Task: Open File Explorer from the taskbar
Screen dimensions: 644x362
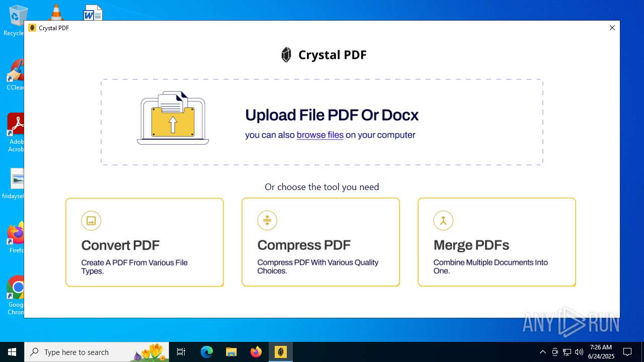Action: click(x=231, y=352)
